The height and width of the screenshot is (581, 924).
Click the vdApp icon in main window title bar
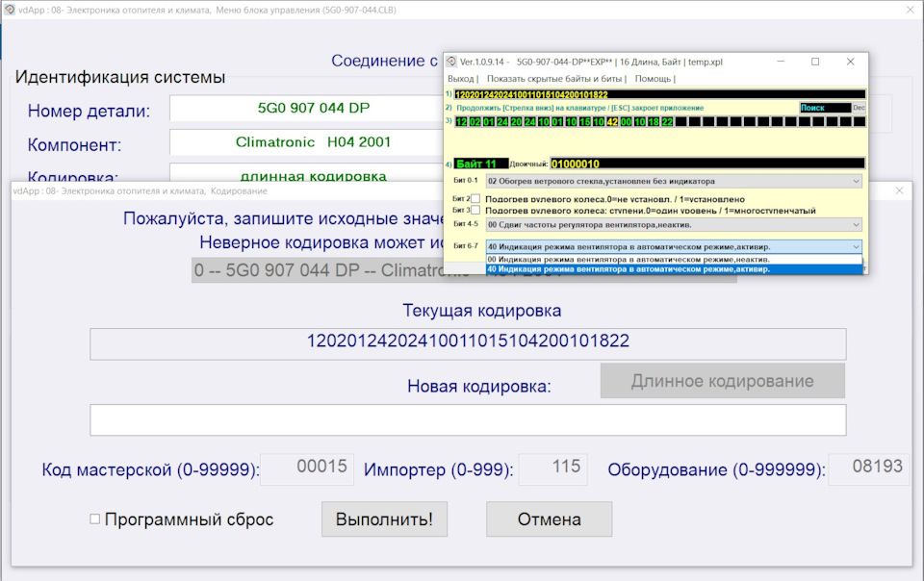tap(10, 10)
